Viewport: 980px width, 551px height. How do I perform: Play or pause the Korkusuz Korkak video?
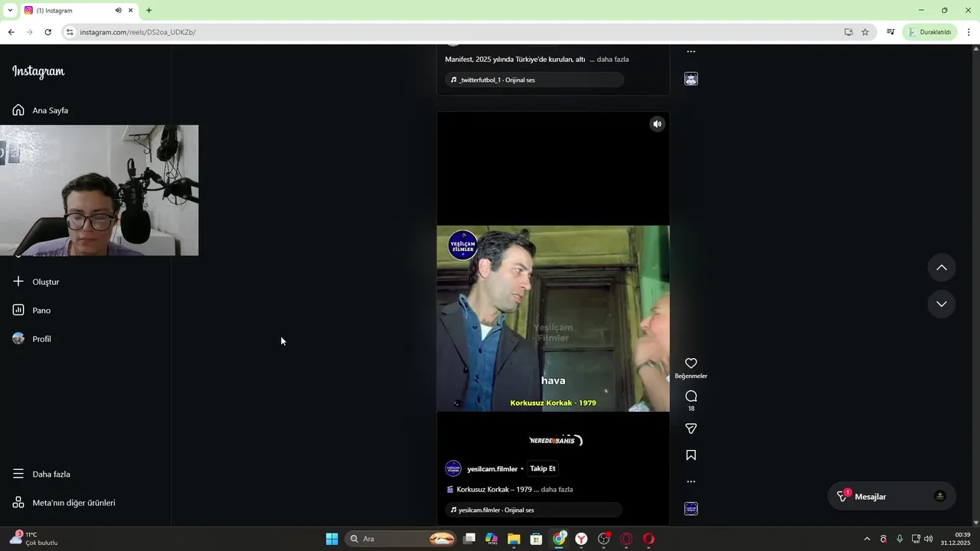click(553, 318)
